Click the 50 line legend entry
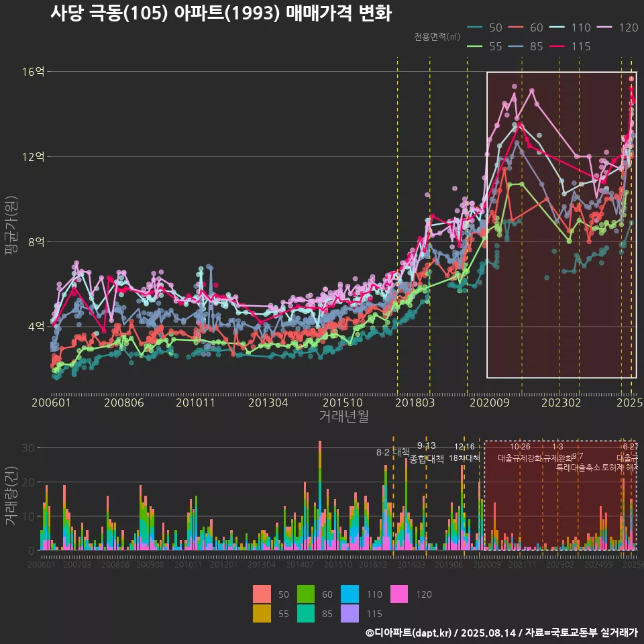This screenshot has height=644, width=644. coord(484,28)
